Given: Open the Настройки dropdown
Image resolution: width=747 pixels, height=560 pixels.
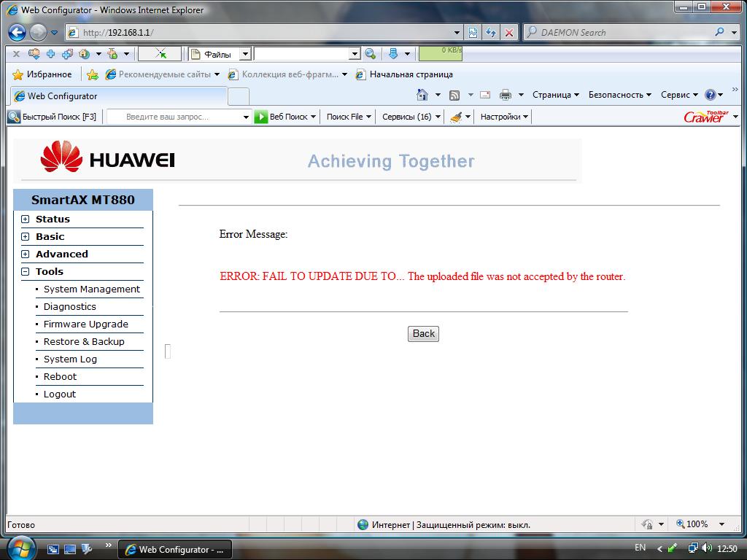Looking at the screenshot, I should tap(505, 117).
